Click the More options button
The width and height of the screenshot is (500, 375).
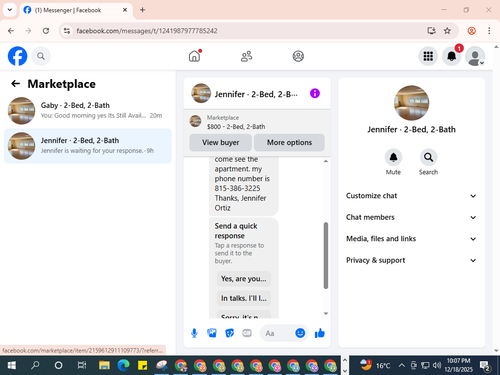coord(289,142)
